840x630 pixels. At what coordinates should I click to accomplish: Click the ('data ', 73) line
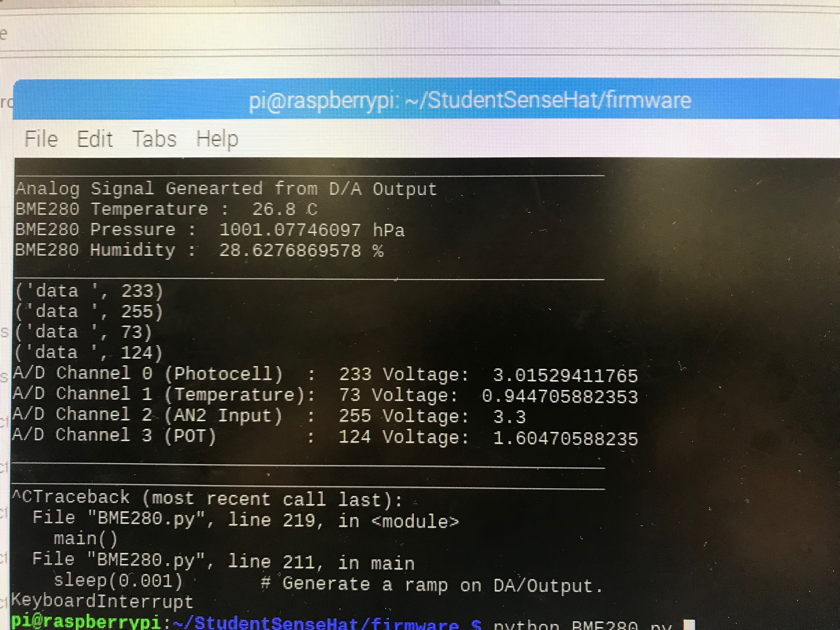84,332
